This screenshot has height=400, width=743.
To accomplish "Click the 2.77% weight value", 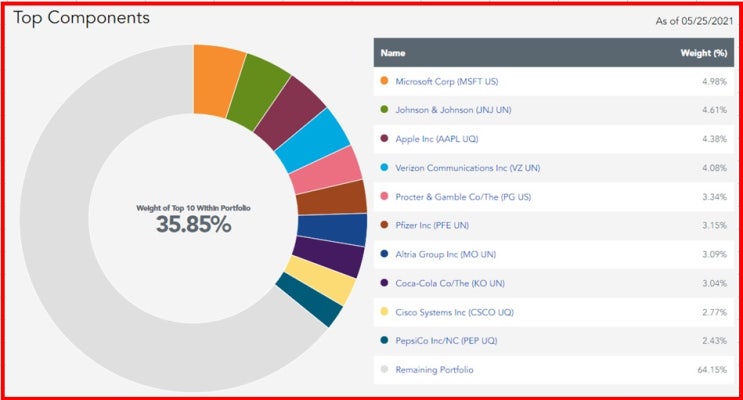I will [714, 312].
